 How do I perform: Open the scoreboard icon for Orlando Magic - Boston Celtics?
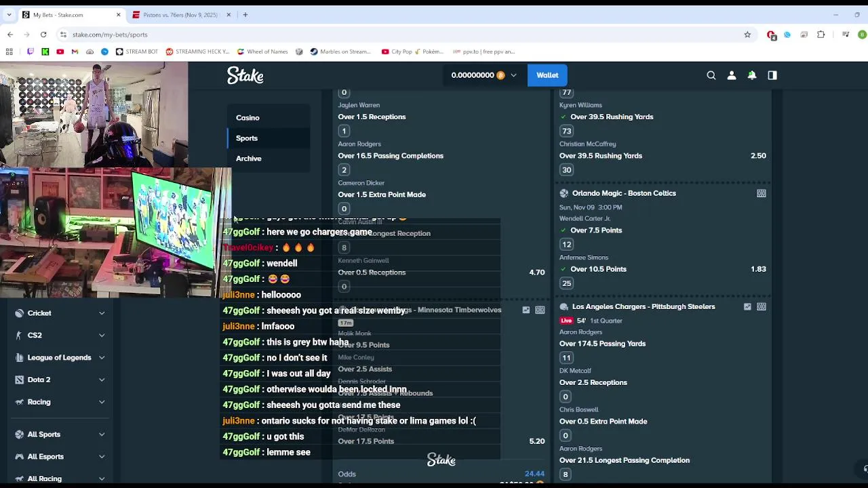[x=762, y=193]
